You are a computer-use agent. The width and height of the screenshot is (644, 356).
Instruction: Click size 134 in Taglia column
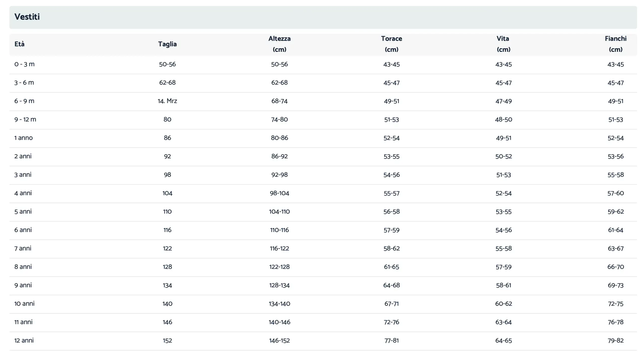(x=167, y=285)
